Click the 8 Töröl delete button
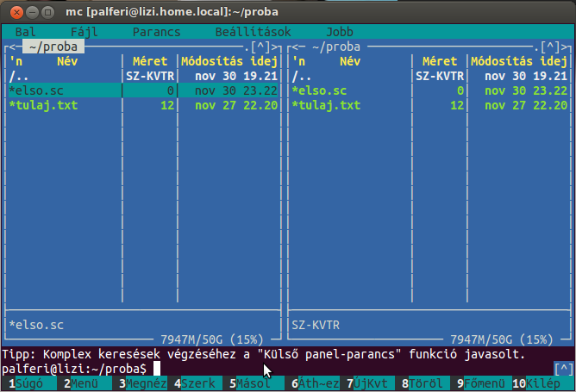 tap(428, 383)
